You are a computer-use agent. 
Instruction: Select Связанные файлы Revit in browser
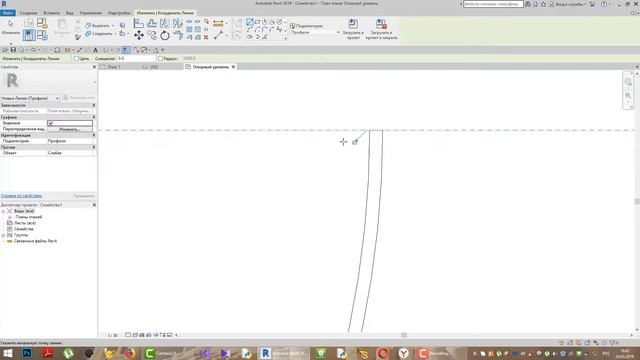coord(35,241)
